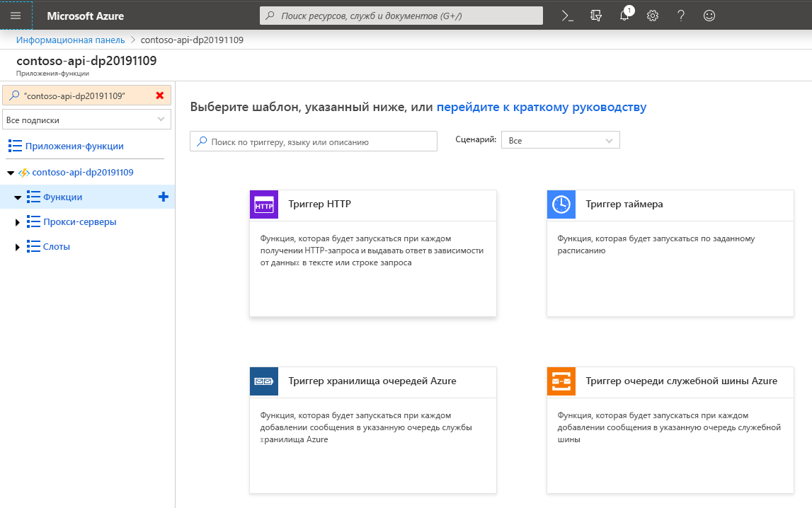Select contoso-api-dp20191109 tree item

tap(83, 172)
